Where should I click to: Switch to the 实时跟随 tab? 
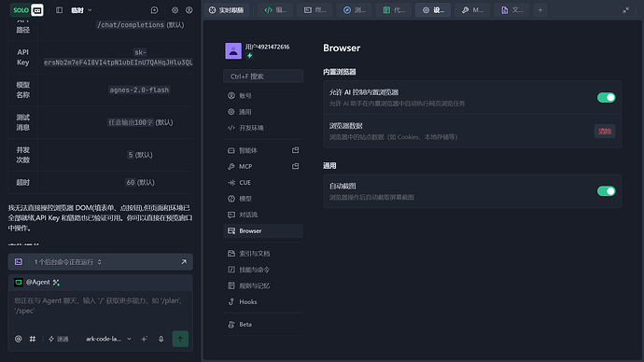(x=227, y=10)
